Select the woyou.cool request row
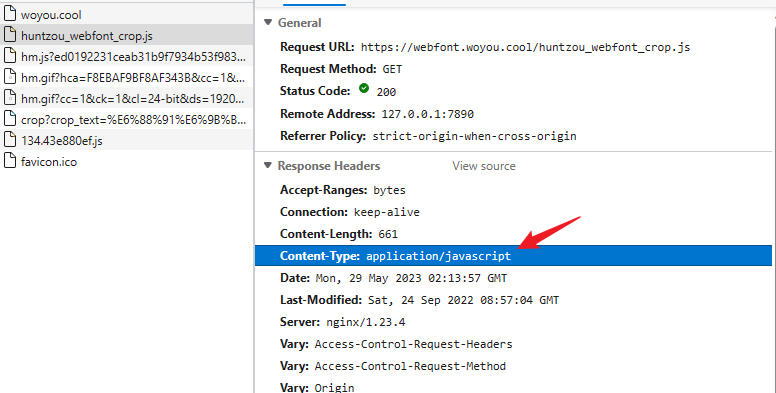776x393 pixels. pos(127,14)
